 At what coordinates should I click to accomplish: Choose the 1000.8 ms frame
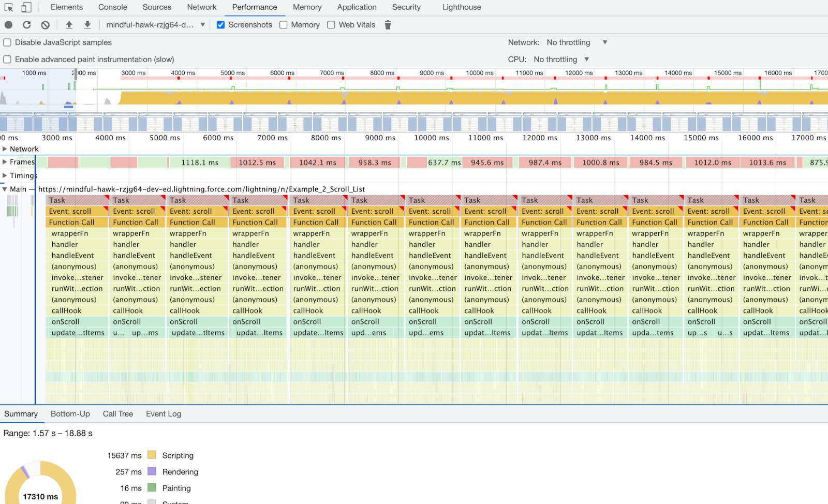[x=600, y=162]
